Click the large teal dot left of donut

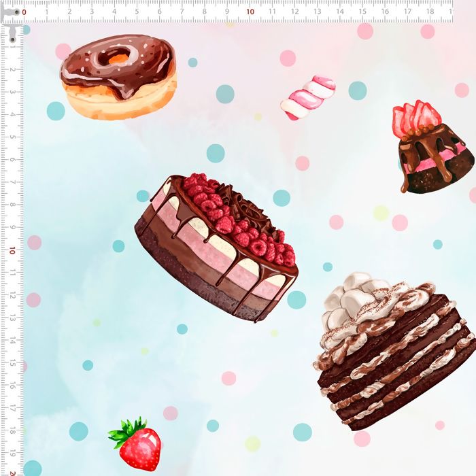point(56,111)
